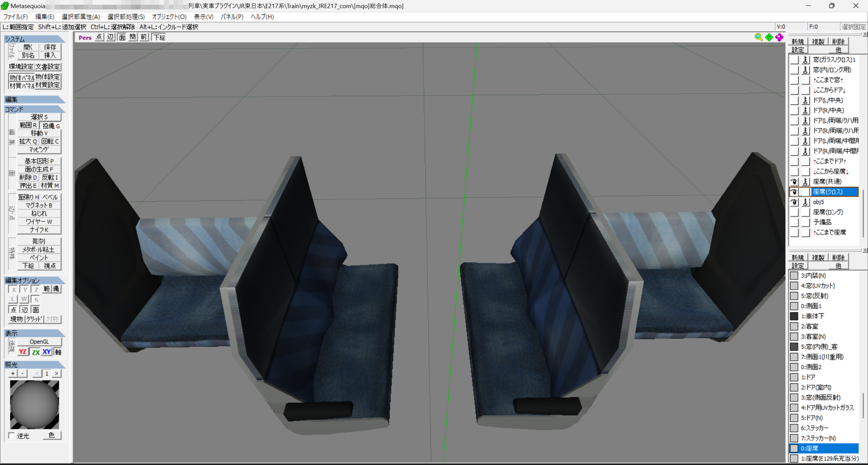This screenshot has height=465, width=868.
Task: Select the YZ axis view button
Action: (x=22, y=352)
